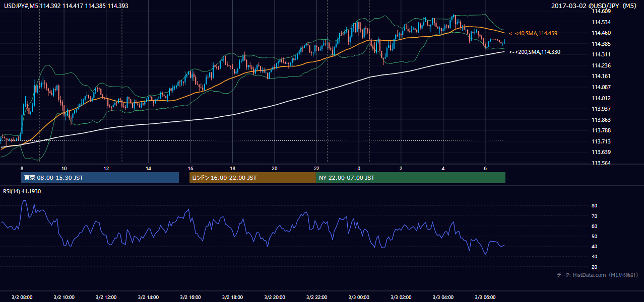The width and height of the screenshot is (644, 302).
Task: Select price level 113.937 on the axis
Action: (602, 109)
